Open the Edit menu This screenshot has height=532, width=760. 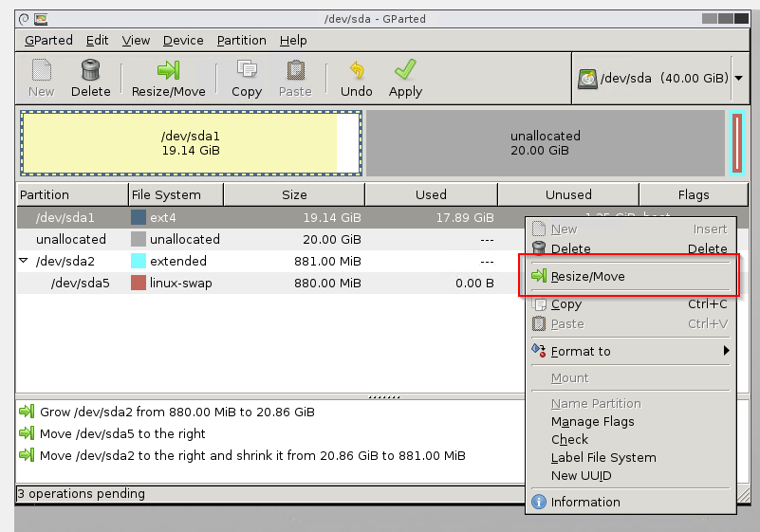97,40
